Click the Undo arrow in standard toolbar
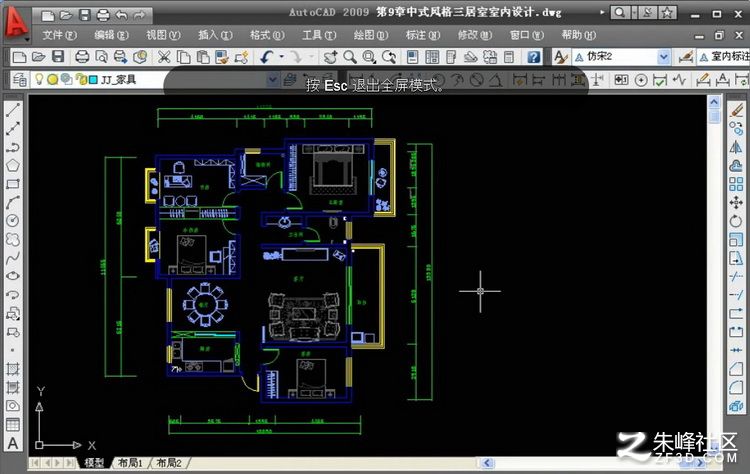 tap(266, 57)
